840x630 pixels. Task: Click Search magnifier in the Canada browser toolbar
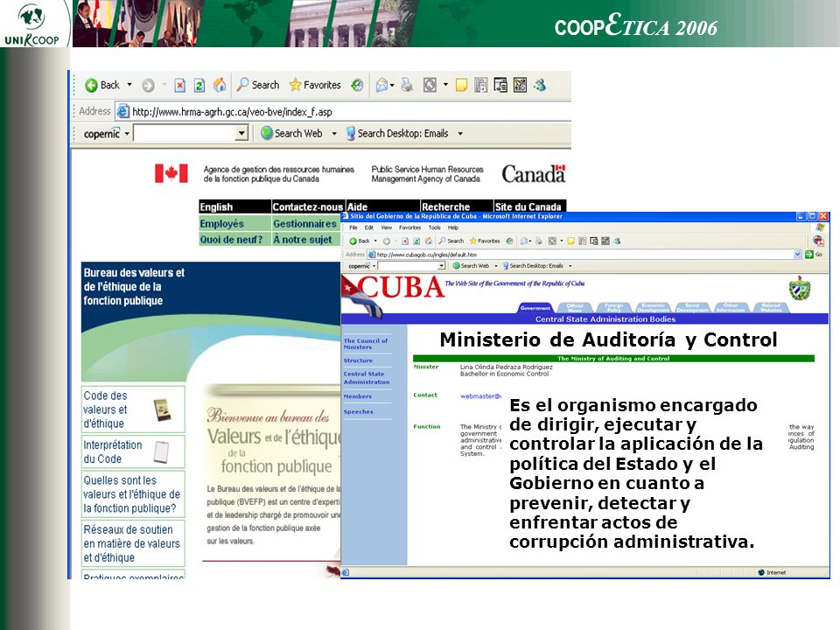(x=258, y=85)
